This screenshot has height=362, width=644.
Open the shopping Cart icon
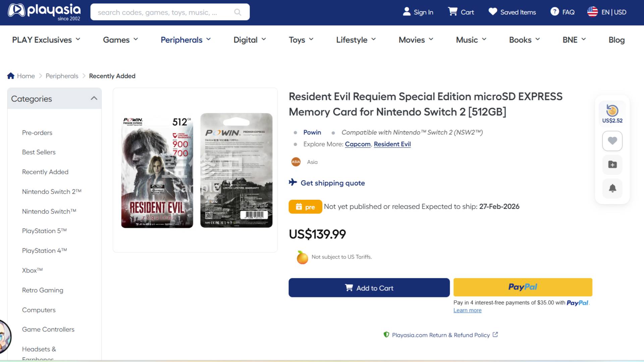pos(453,11)
